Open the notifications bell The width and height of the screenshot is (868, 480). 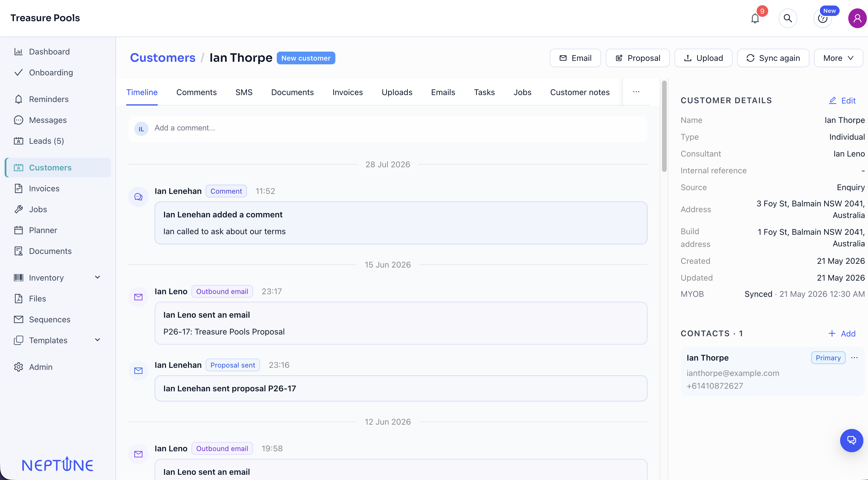755,18
